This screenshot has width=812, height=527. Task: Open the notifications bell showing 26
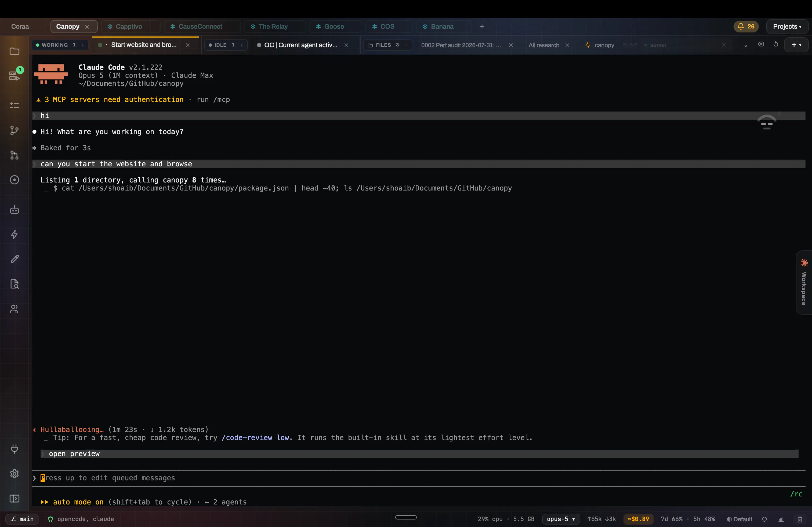point(746,26)
